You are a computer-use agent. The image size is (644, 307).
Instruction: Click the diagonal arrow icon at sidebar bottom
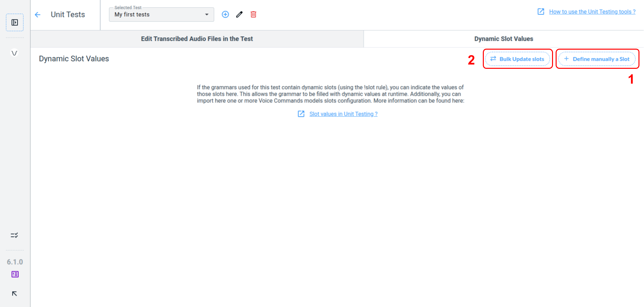14,294
